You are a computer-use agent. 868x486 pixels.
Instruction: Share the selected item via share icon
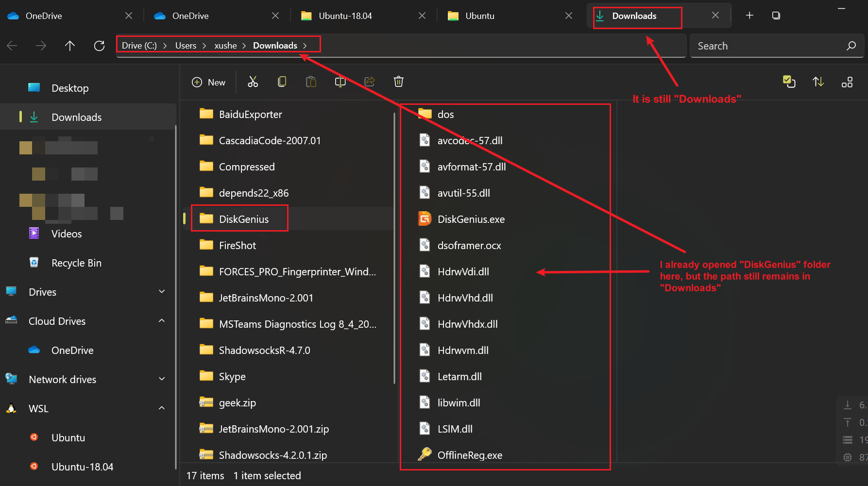point(369,82)
